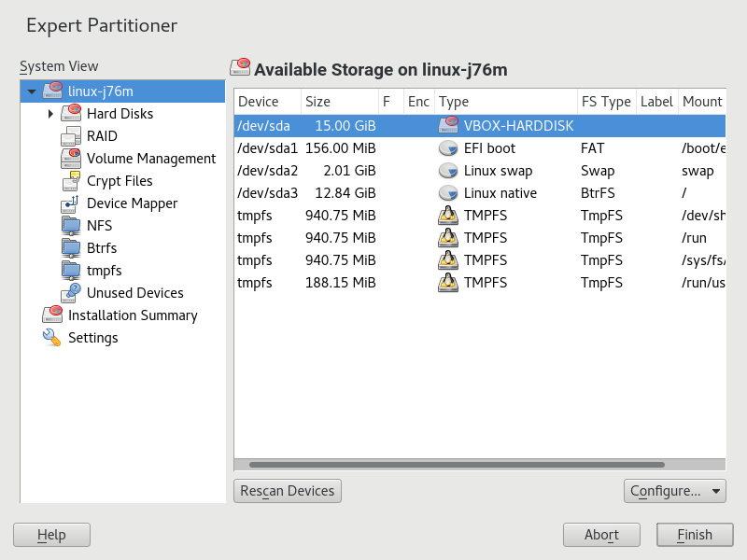
Task: Open Installation Summary tree item
Action: click(x=133, y=315)
